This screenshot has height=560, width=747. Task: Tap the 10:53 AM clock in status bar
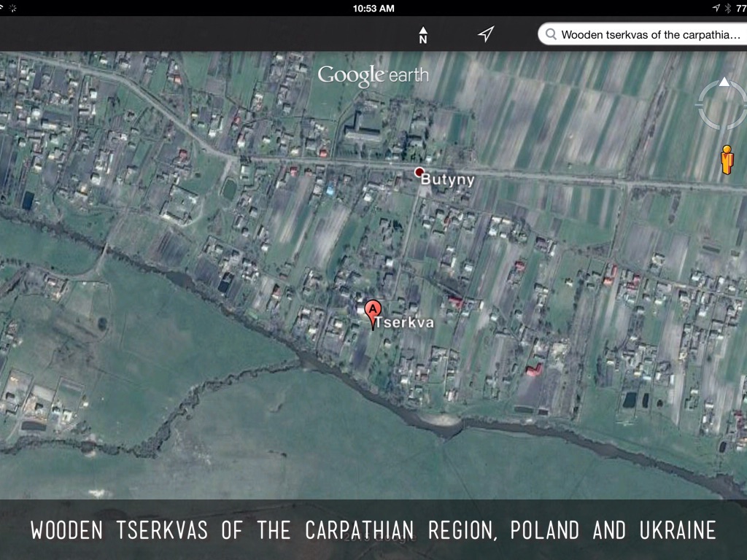(373, 8)
